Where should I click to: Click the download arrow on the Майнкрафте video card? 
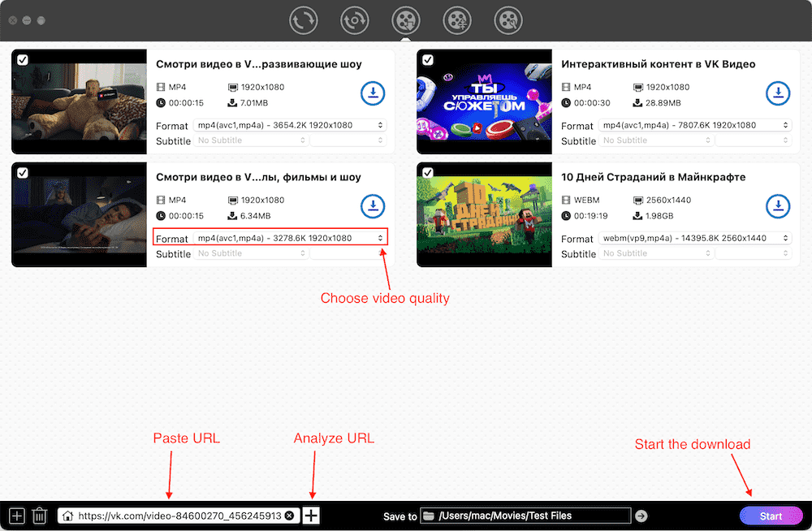point(778,206)
